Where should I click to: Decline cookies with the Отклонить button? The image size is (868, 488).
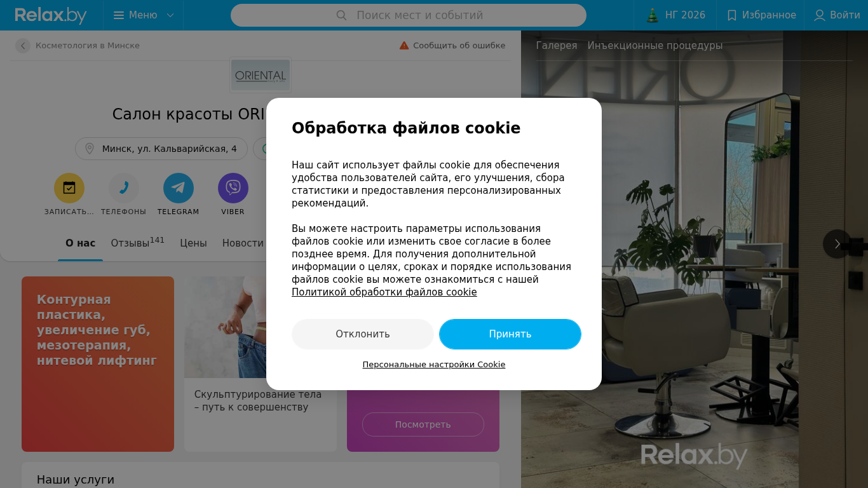tap(363, 334)
